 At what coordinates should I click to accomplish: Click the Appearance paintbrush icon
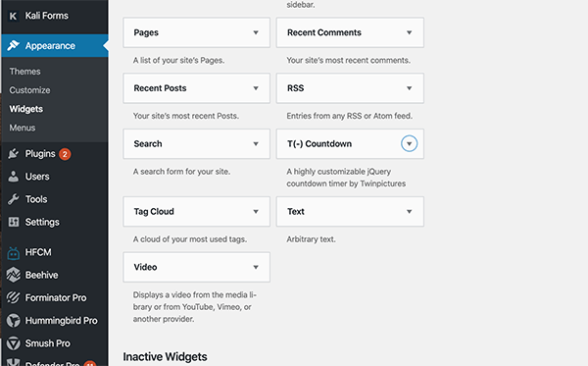click(13, 45)
